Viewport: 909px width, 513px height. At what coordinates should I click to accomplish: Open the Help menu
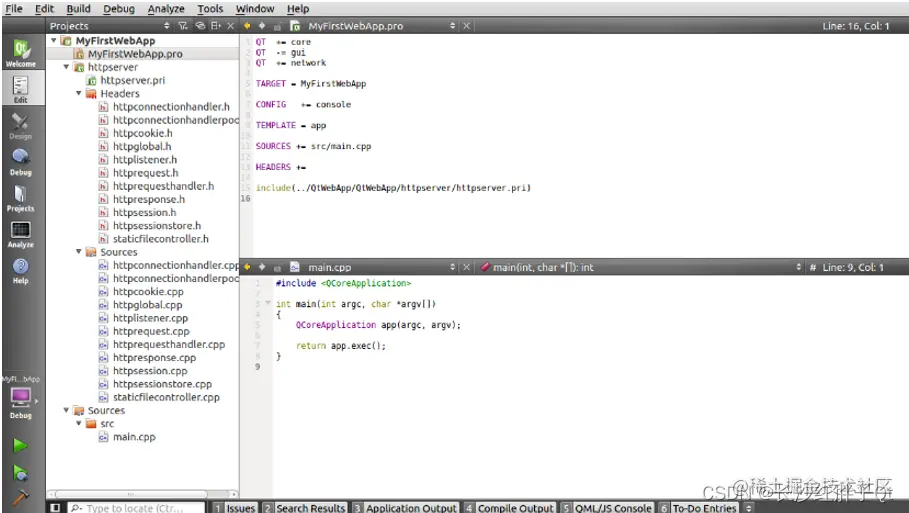[298, 9]
